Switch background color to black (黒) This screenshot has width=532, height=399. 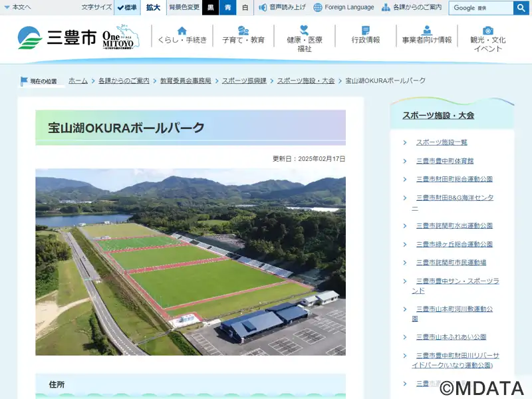click(x=210, y=7)
